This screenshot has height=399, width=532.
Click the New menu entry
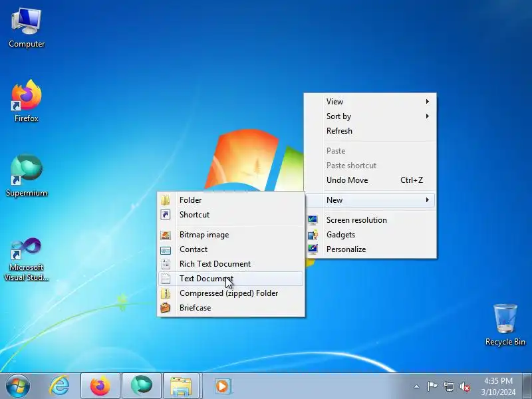tap(370, 200)
